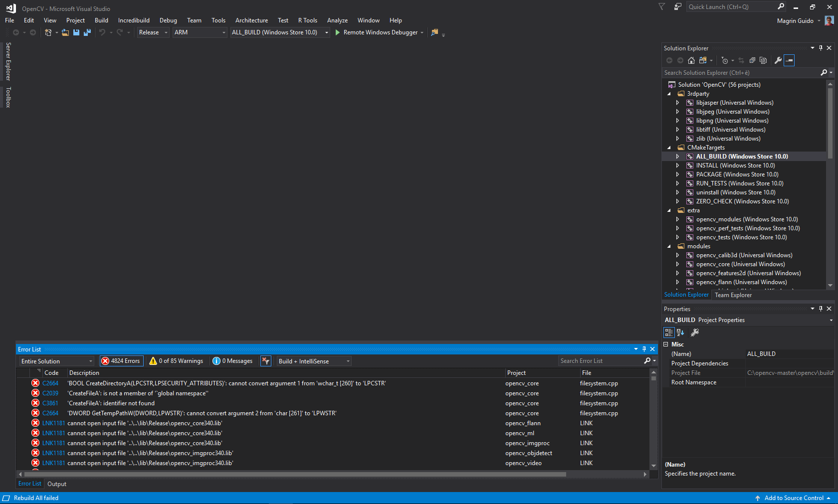Click the user account avatar picture

[829, 20]
